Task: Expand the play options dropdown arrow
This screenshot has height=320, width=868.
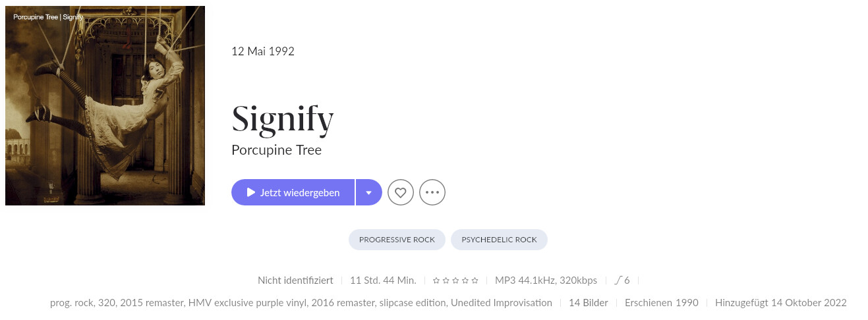Action: point(369,192)
